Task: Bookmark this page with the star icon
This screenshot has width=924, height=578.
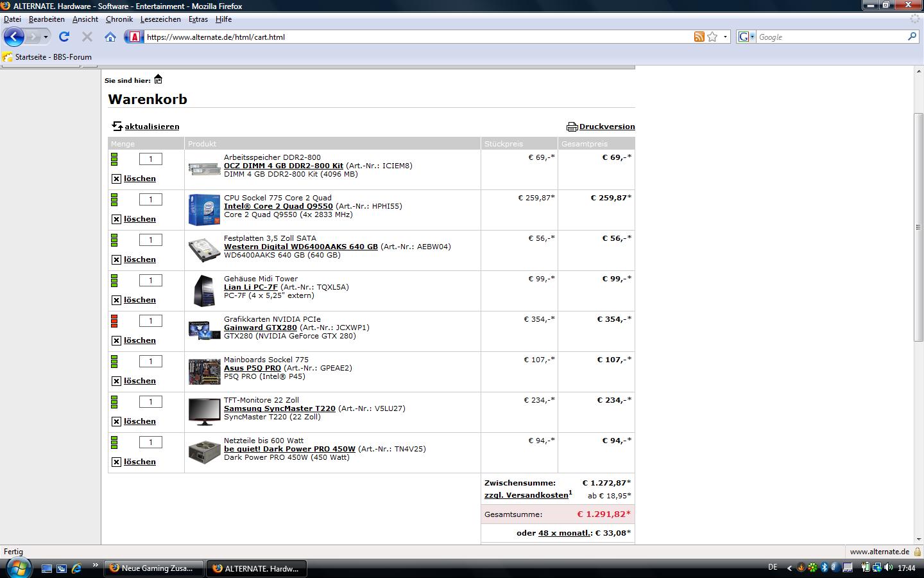Action: pyautogui.click(x=712, y=37)
